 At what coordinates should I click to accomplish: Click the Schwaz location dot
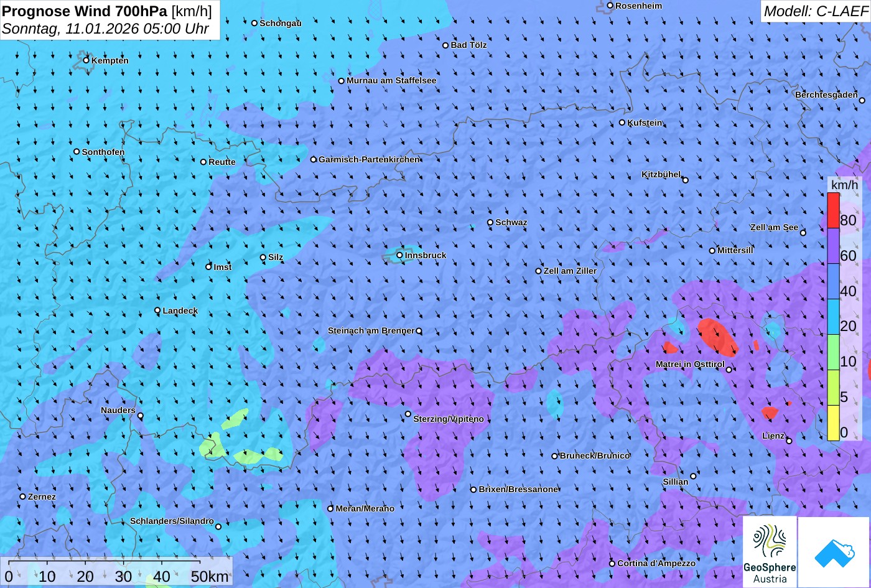click(490, 222)
